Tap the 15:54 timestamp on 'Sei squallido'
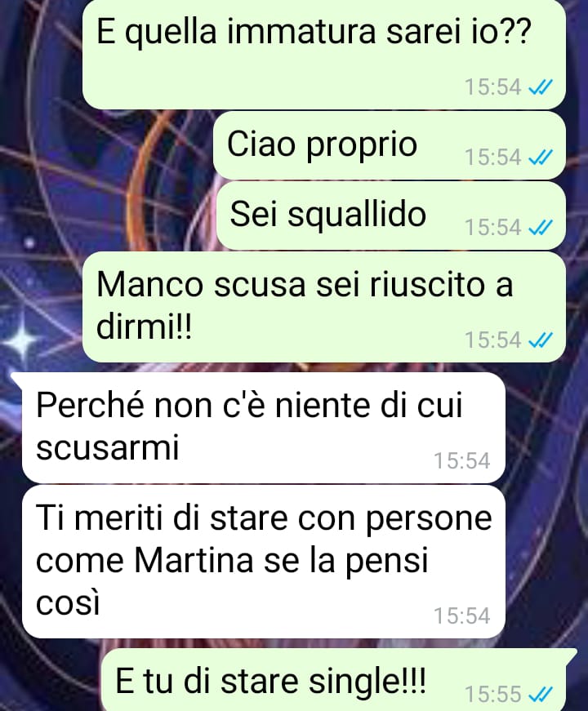The image size is (588, 711). 492,227
